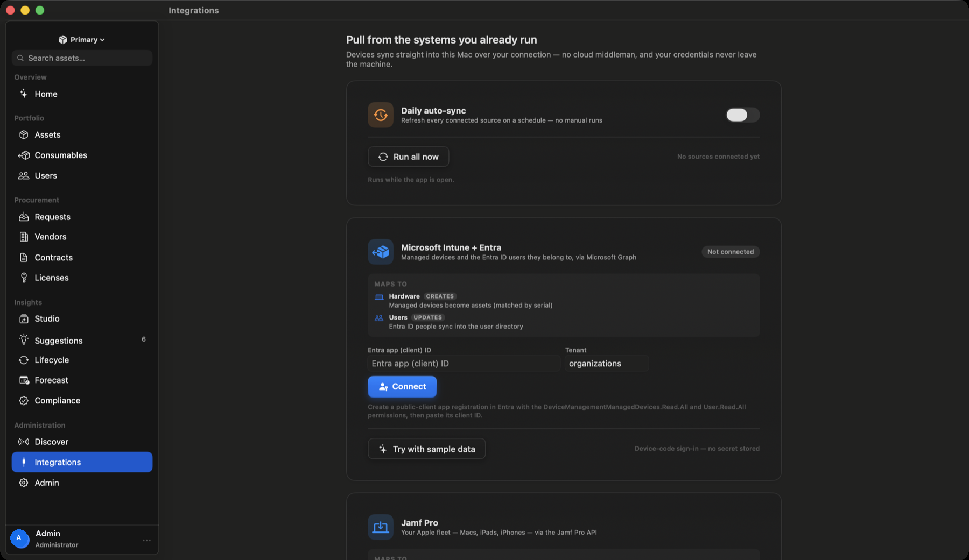Open the Home page label

[46, 94]
